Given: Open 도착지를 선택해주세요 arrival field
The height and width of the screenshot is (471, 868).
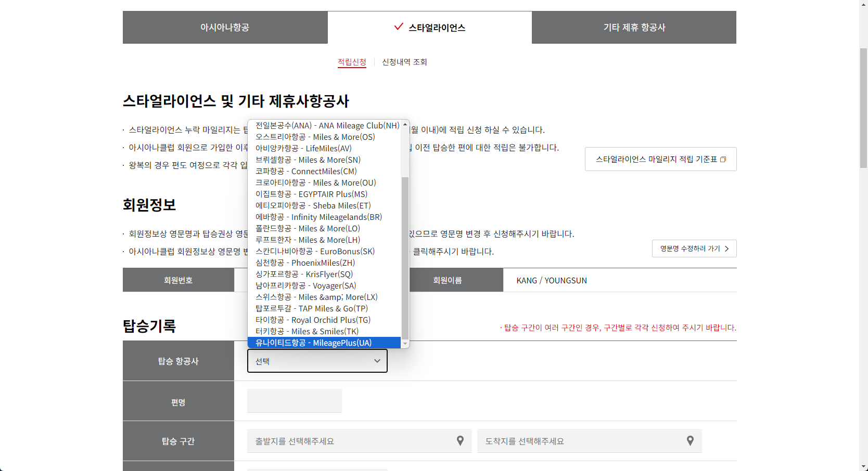Looking at the screenshot, I should click(590, 441).
